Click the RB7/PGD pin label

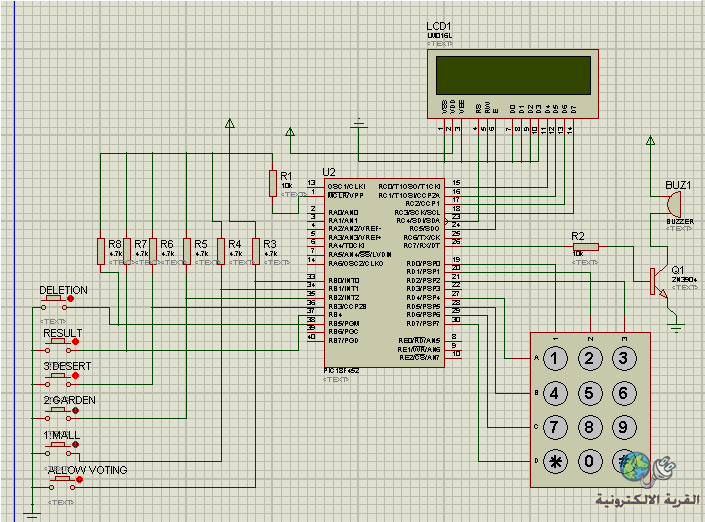tap(344, 341)
